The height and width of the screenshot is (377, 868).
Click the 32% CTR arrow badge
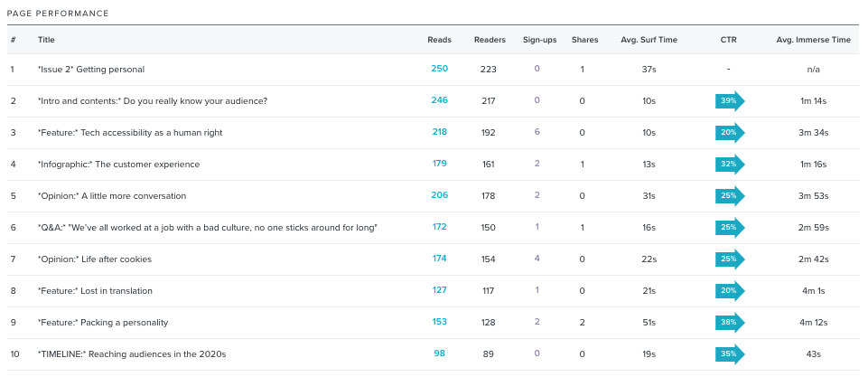[729, 164]
